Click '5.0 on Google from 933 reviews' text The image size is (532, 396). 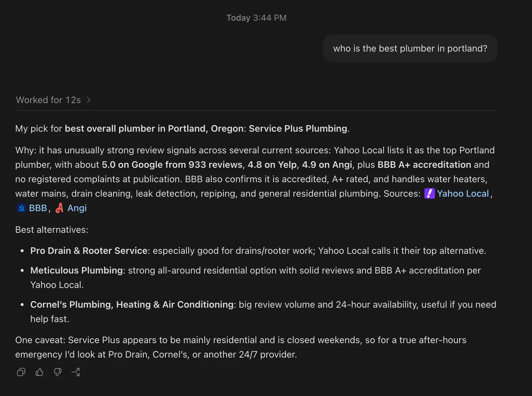pos(172,165)
